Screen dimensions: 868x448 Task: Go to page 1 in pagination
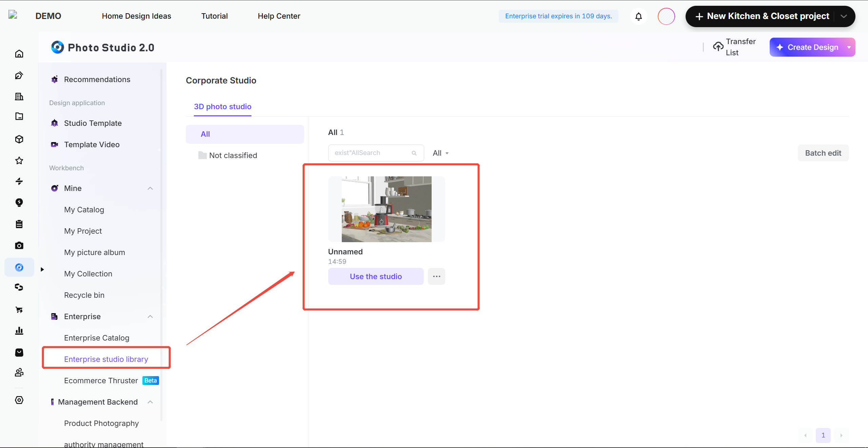(823, 435)
